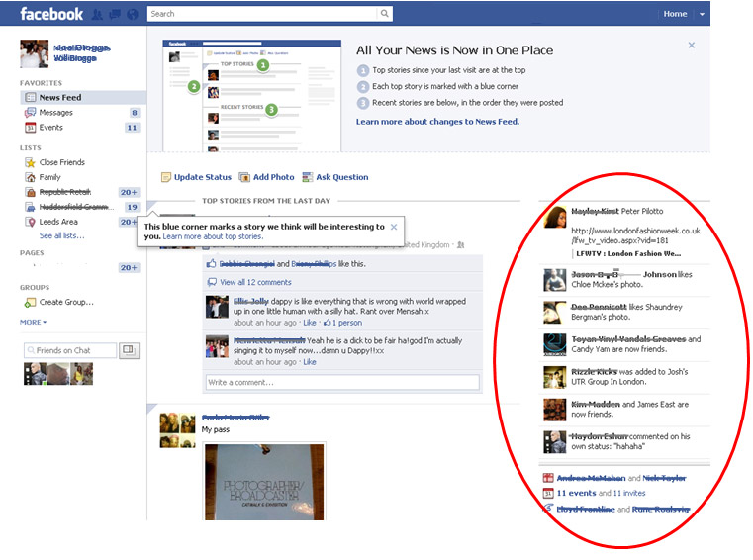Click the Events count badge 11
The image size is (753, 560).
[132, 128]
